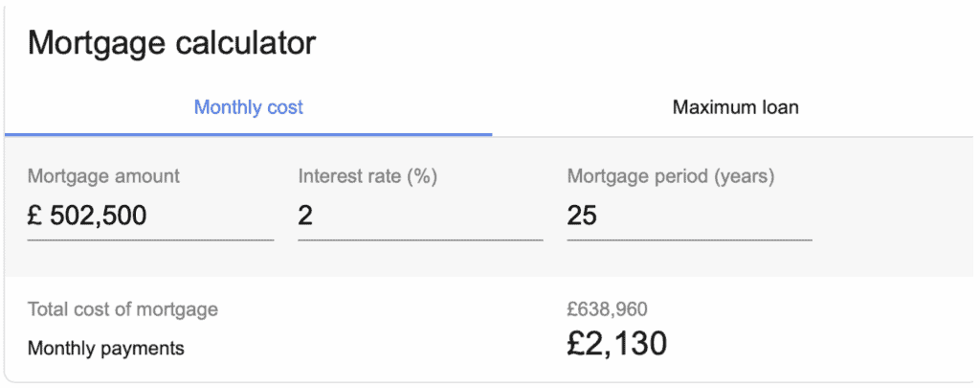Click the blank area between Monthly payments and £2,130

click(375, 348)
